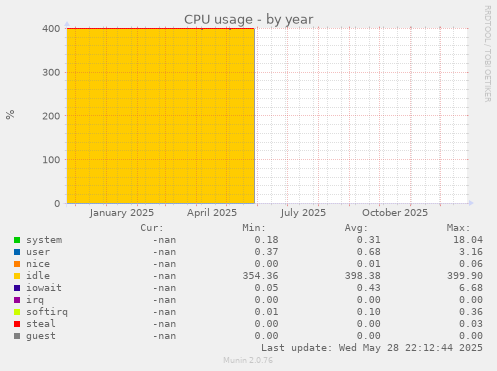
Task: Select the 'system' legend label
Action: point(44,240)
